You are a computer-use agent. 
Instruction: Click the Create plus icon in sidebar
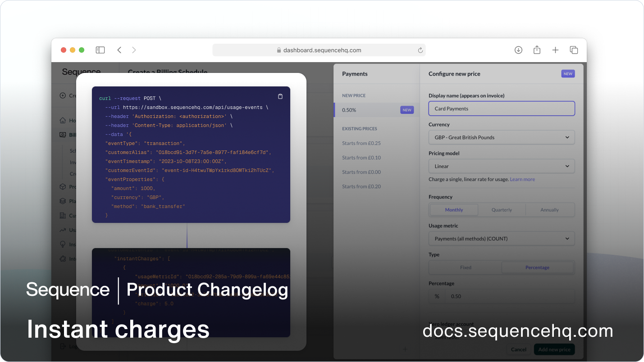[x=63, y=95]
